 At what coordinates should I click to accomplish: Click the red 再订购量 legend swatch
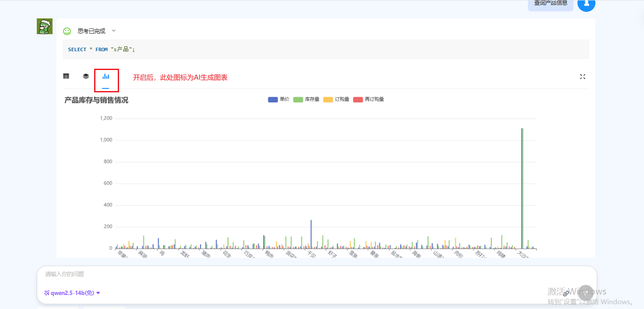[x=358, y=99]
